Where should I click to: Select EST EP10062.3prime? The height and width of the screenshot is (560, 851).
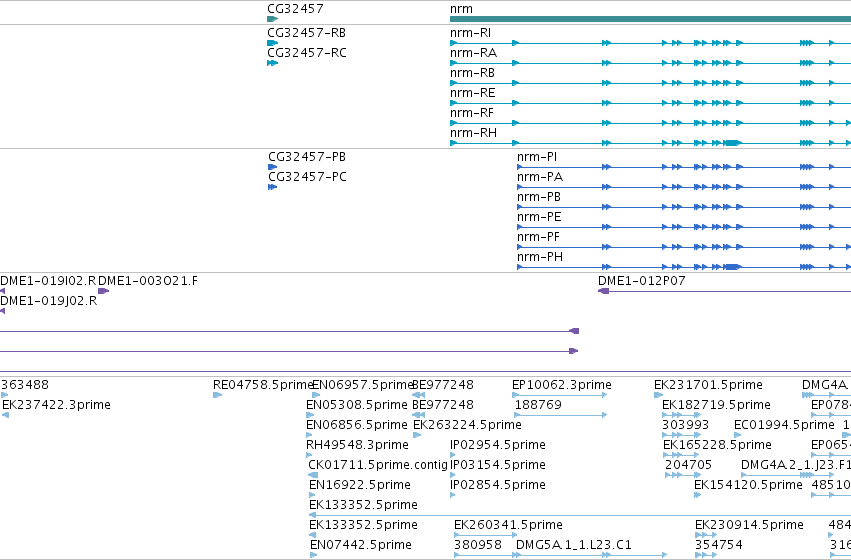(x=562, y=385)
